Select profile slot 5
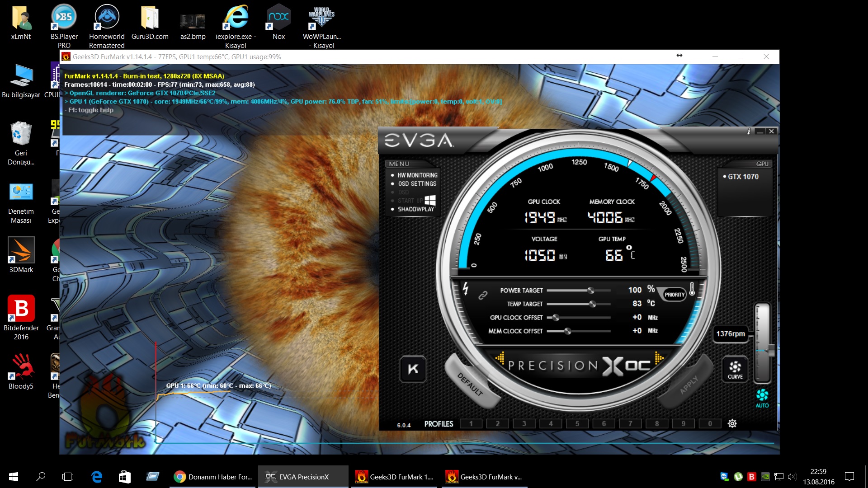The height and width of the screenshot is (488, 868). [577, 423]
